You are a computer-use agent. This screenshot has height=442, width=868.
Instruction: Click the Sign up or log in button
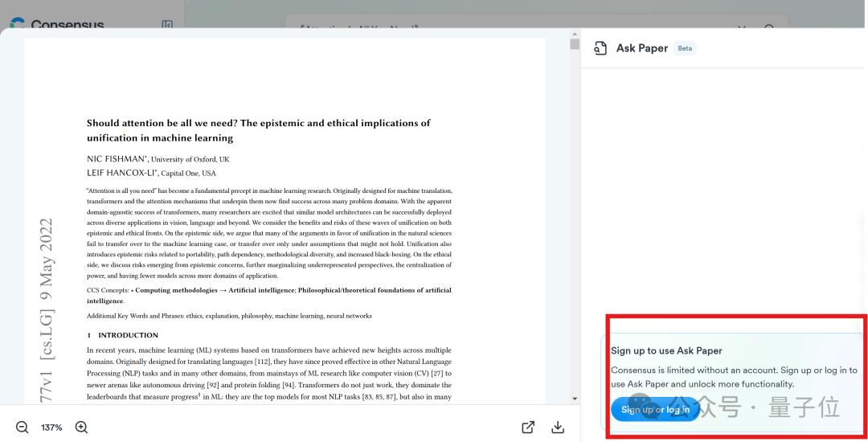pos(655,410)
